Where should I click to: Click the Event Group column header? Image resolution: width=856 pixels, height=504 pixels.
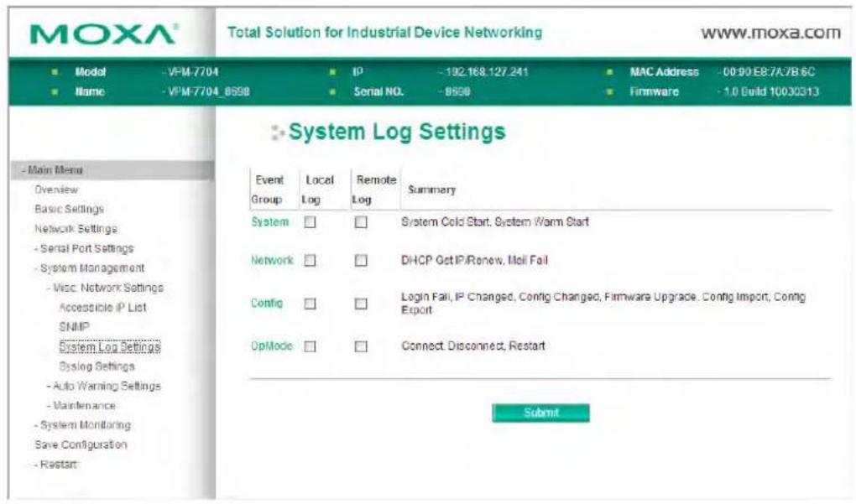tap(268, 190)
